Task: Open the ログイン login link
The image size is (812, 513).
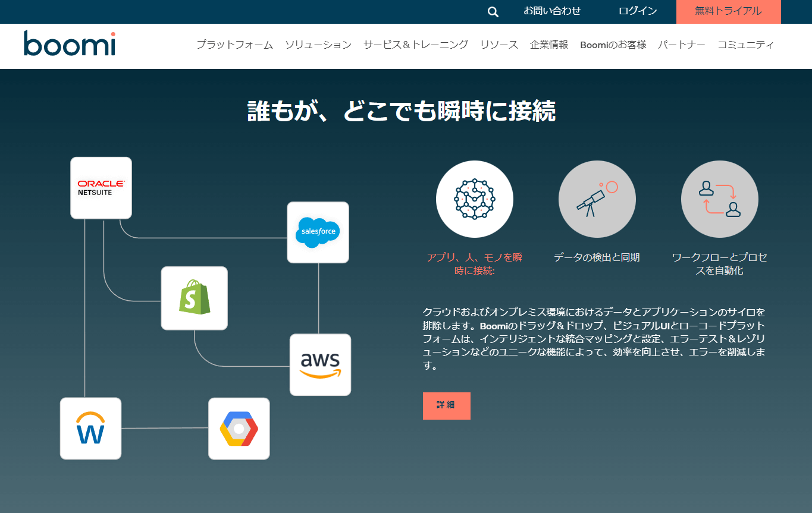Action: click(638, 11)
